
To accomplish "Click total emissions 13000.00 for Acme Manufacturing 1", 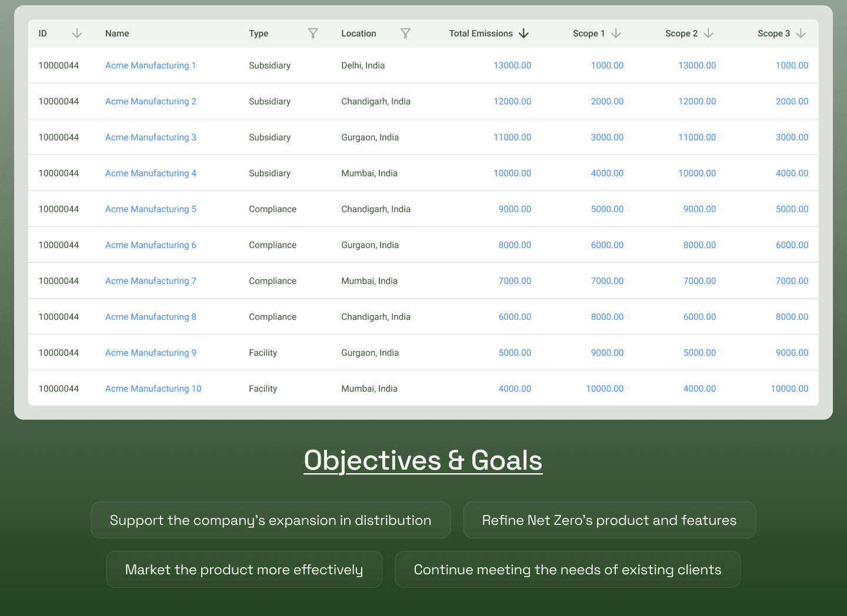I will [512, 65].
